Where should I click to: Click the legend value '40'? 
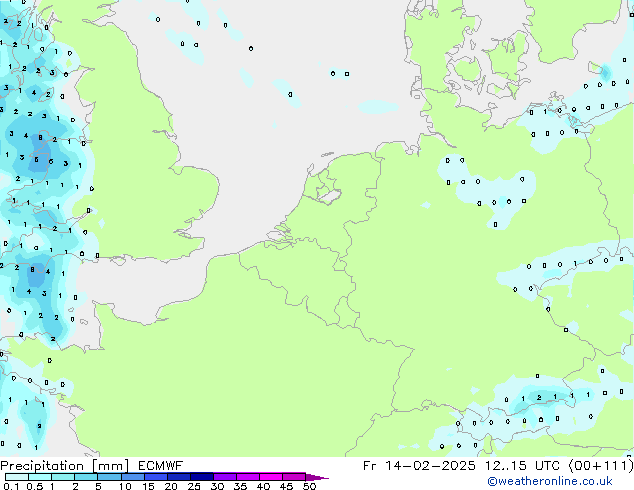263,486
